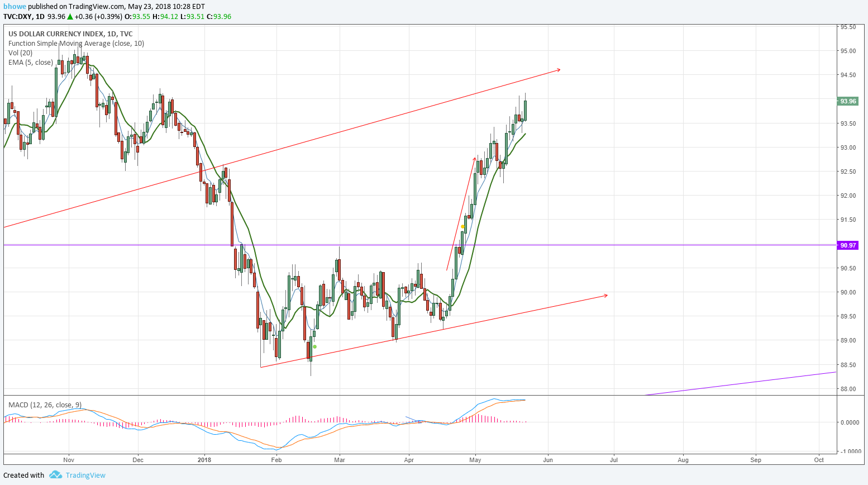Click the Sep date axis label

pyautogui.click(x=756, y=460)
